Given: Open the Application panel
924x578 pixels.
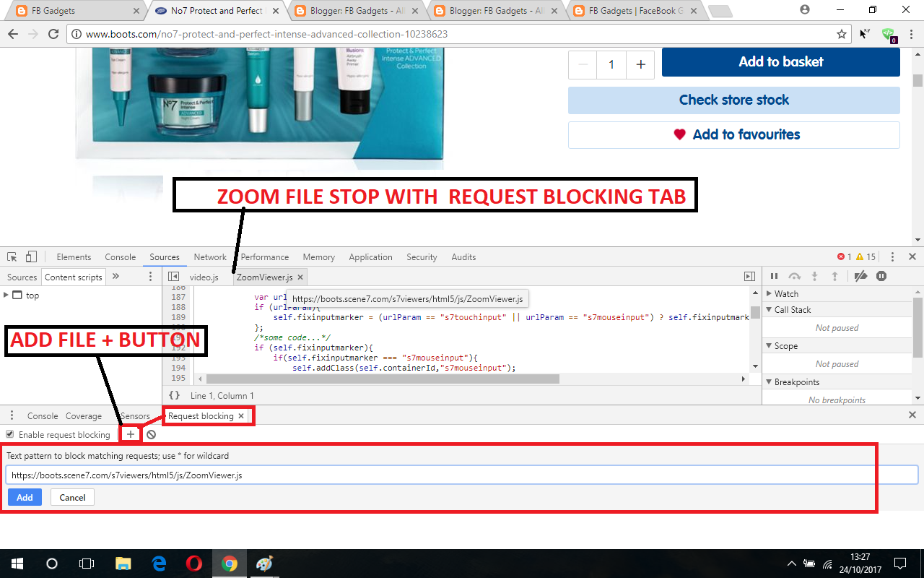Looking at the screenshot, I should 370,256.
